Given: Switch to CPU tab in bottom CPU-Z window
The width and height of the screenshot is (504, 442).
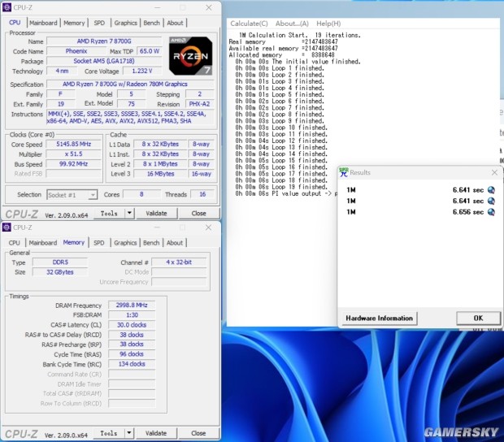Looking at the screenshot, I should pos(14,243).
